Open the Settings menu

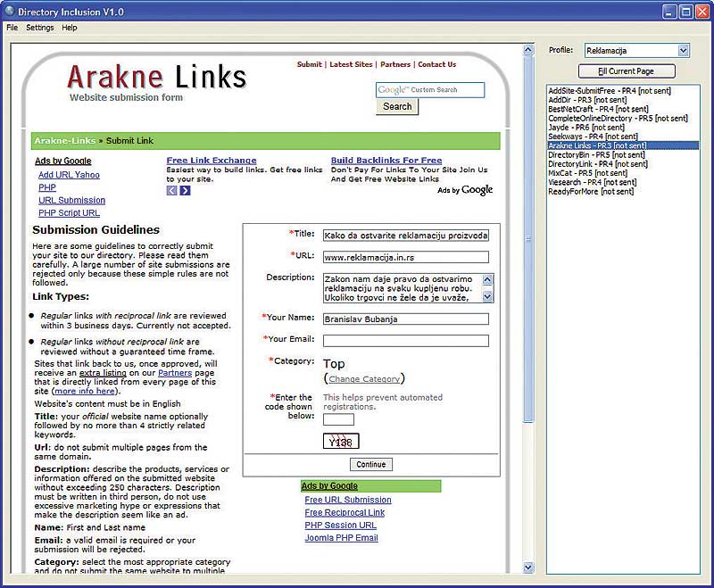[39, 28]
